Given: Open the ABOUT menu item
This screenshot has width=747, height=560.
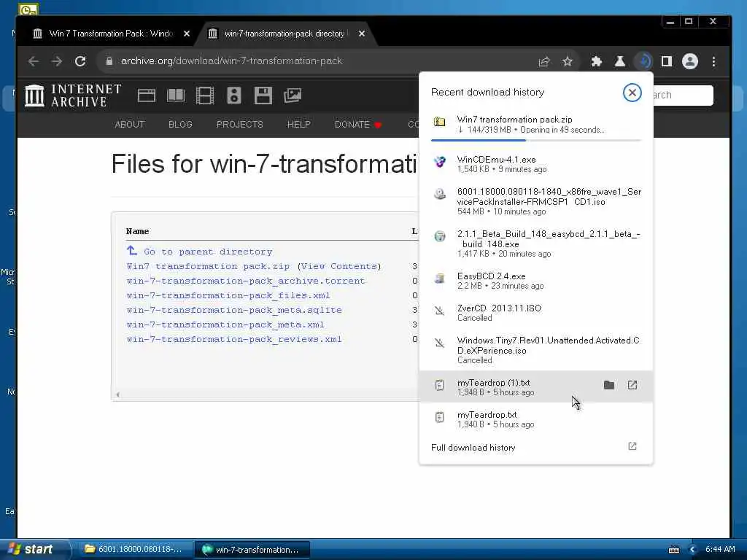Looking at the screenshot, I should click(130, 124).
